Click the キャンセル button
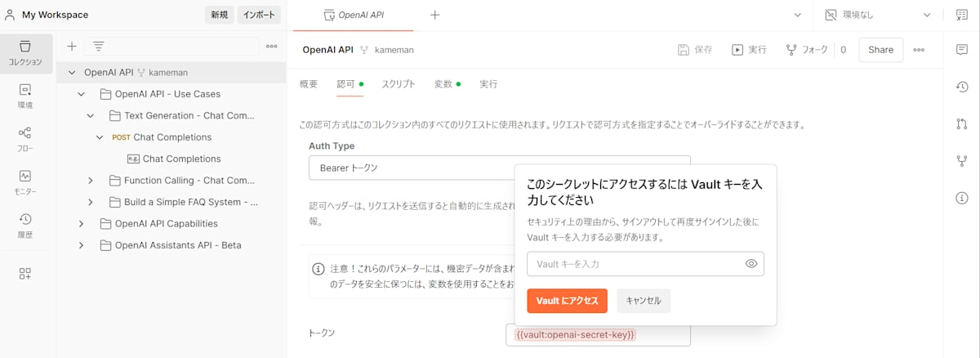980x358 pixels. click(644, 301)
